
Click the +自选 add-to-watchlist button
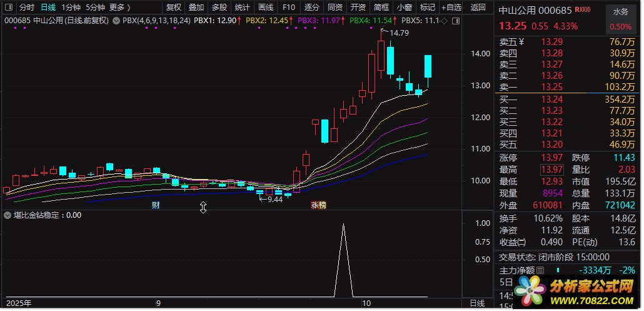(x=450, y=8)
